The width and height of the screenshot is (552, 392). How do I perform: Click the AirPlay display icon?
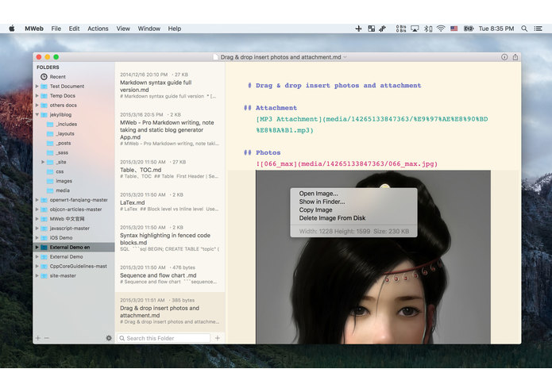click(415, 29)
